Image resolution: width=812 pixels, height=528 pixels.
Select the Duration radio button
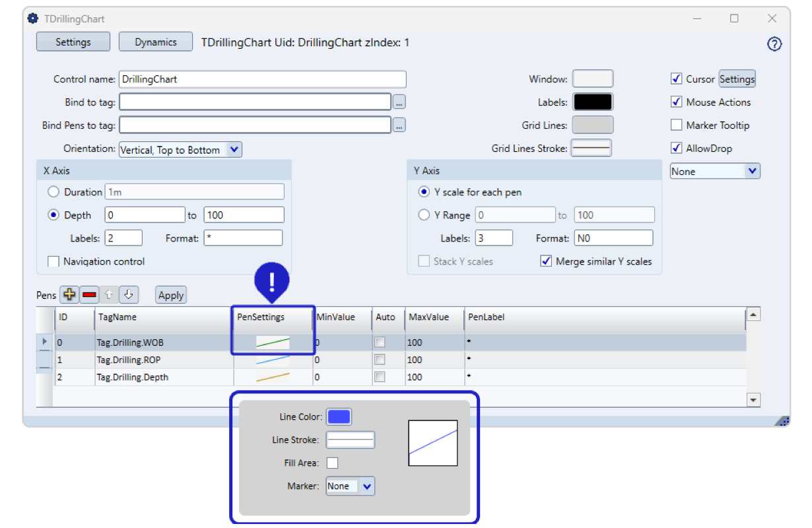(53, 192)
